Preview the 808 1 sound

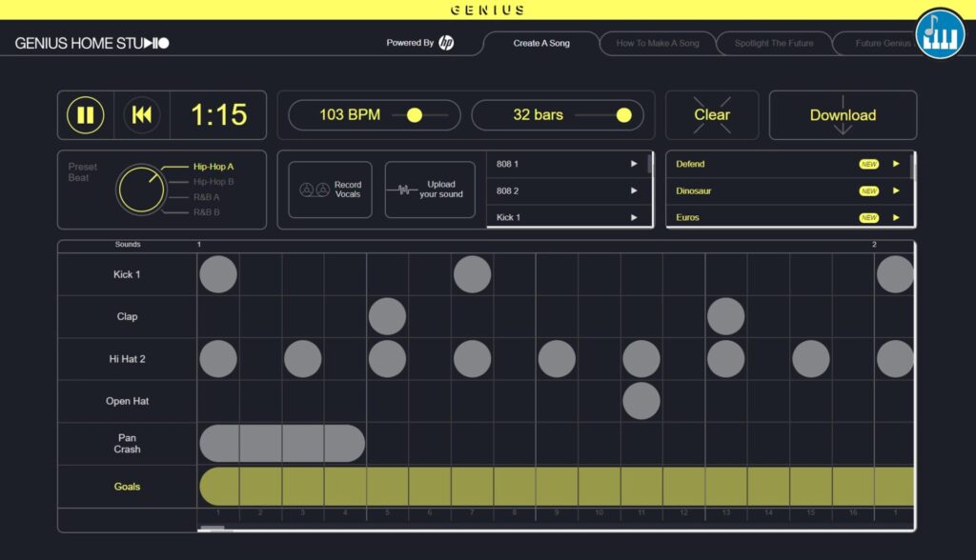coord(634,164)
